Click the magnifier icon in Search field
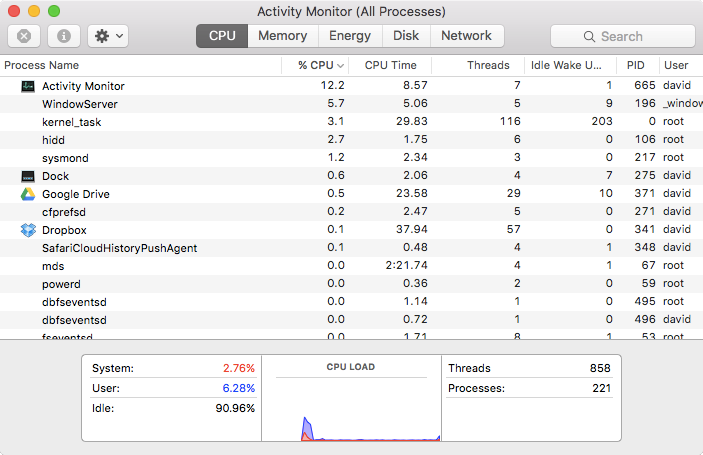The width and height of the screenshot is (703, 455). coord(589,36)
